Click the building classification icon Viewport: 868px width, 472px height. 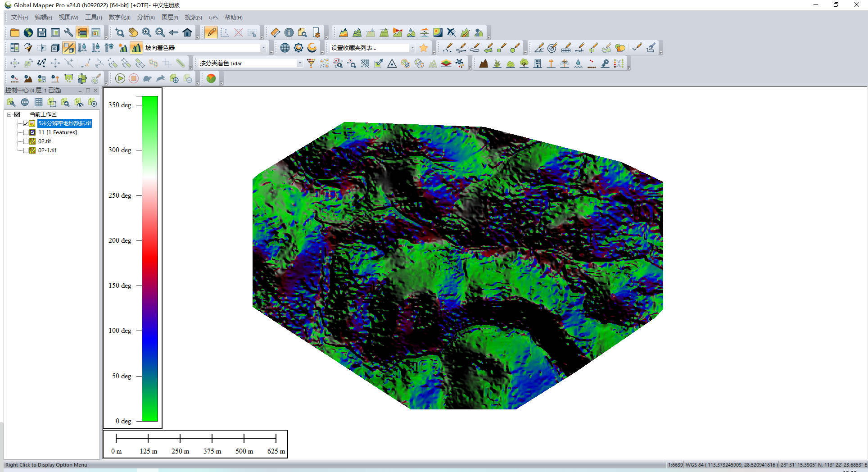click(x=538, y=64)
